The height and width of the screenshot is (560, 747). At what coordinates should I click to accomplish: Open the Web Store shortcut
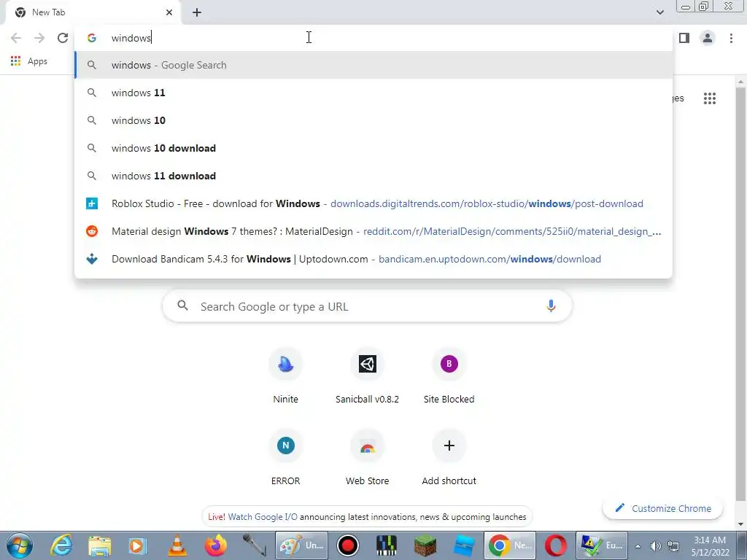click(368, 458)
